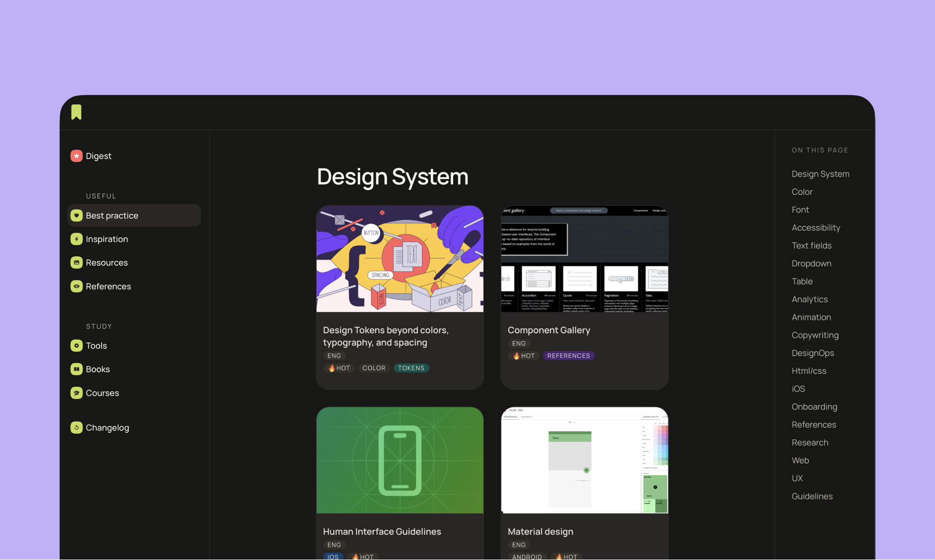Open References in left sidebar
935x560 pixels.
point(108,286)
